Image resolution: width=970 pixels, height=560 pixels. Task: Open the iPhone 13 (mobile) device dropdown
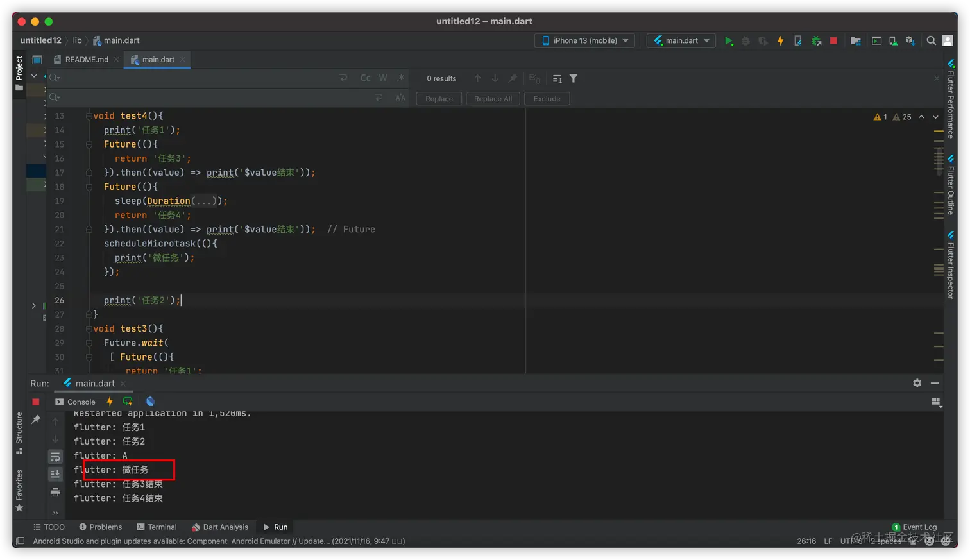584,40
